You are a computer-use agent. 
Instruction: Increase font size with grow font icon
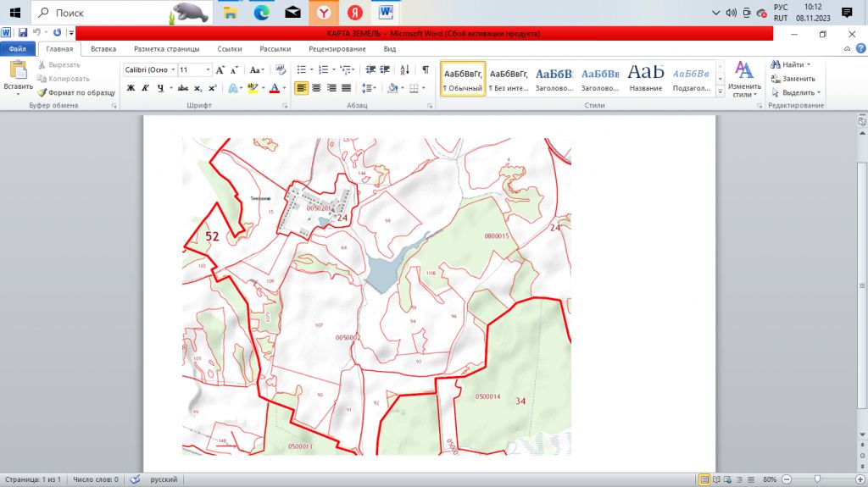pos(220,69)
